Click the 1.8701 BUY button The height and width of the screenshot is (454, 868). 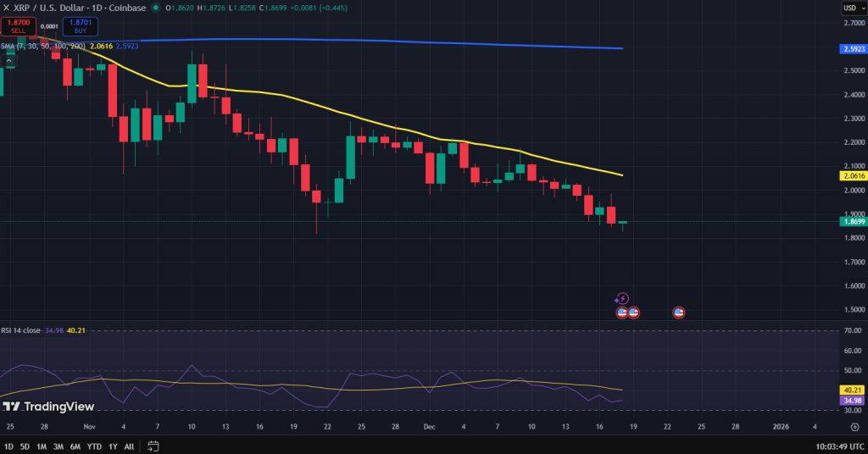(x=81, y=26)
